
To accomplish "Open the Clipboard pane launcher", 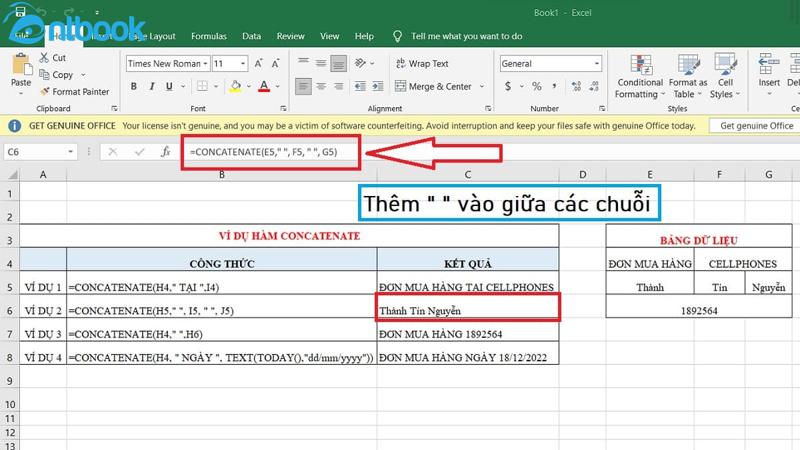I will [x=114, y=109].
